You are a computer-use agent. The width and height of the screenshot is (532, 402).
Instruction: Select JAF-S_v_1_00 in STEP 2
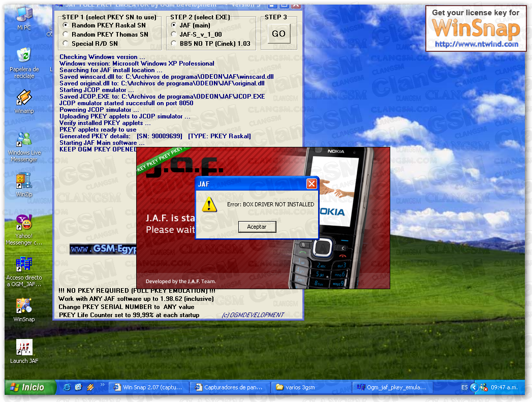point(173,34)
